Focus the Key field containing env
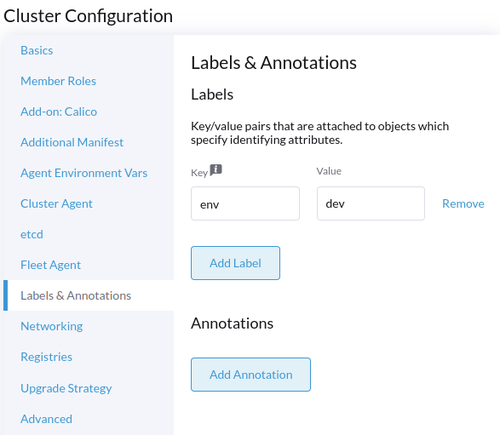 tap(245, 203)
